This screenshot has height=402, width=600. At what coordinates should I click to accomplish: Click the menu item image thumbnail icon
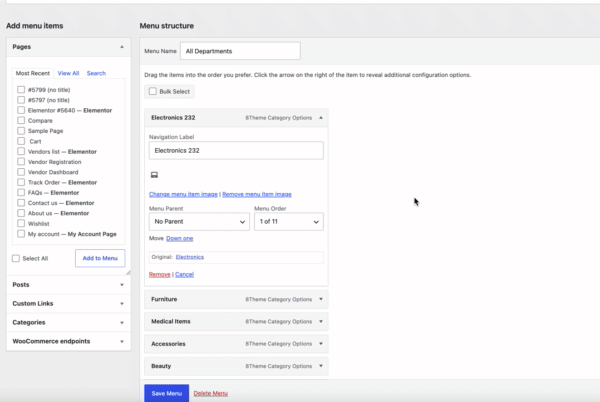click(154, 175)
